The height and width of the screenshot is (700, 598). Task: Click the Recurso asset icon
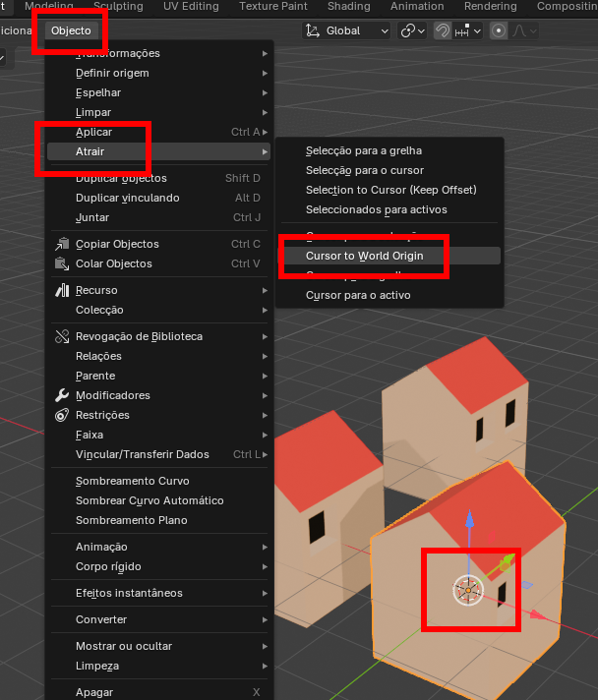(62, 290)
